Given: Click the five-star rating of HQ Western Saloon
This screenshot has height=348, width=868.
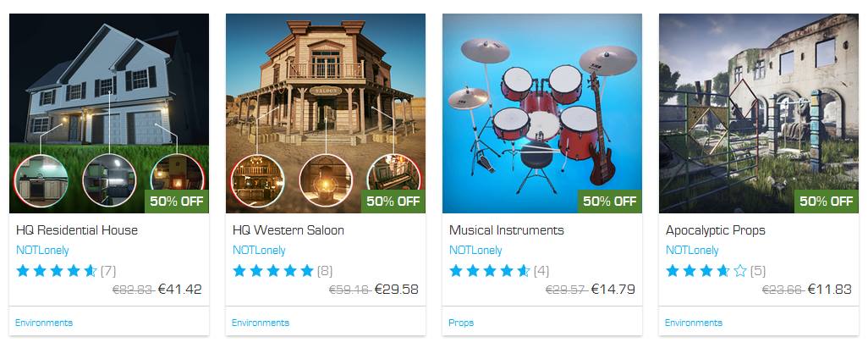Looking at the screenshot, I should [273, 271].
